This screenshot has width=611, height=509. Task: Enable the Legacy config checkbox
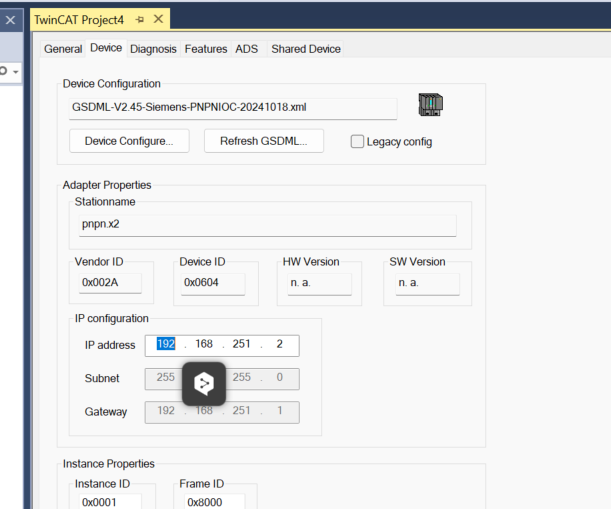357,141
